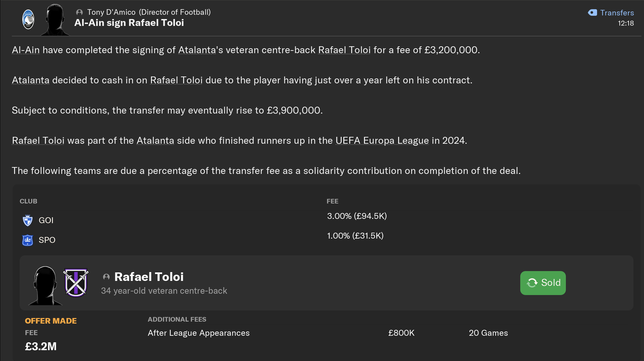Select the GOI club name

pyautogui.click(x=46, y=220)
